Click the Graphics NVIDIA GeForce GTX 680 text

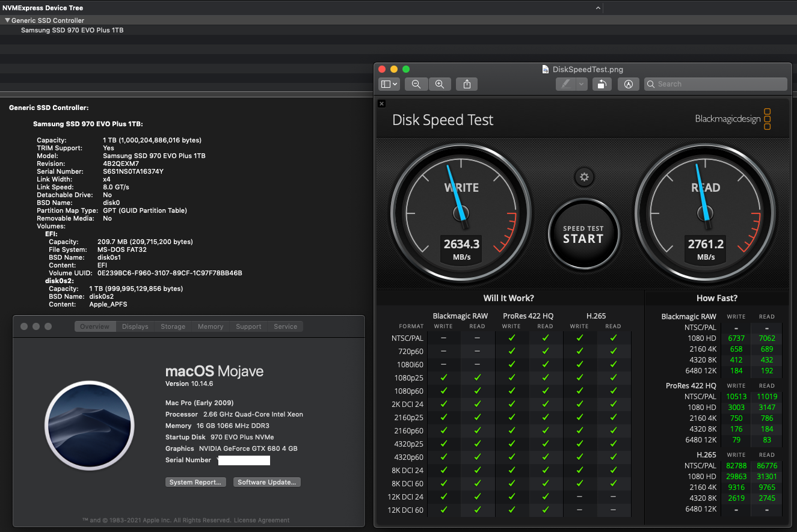click(232, 448)
